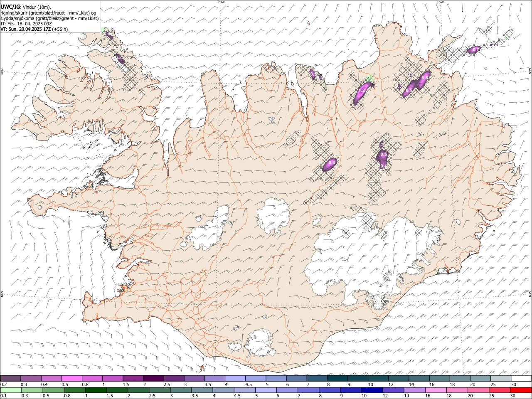
Task: Select the dusky purple 0.2 swatch in the upper legend row
Action: tap(11, 379)
